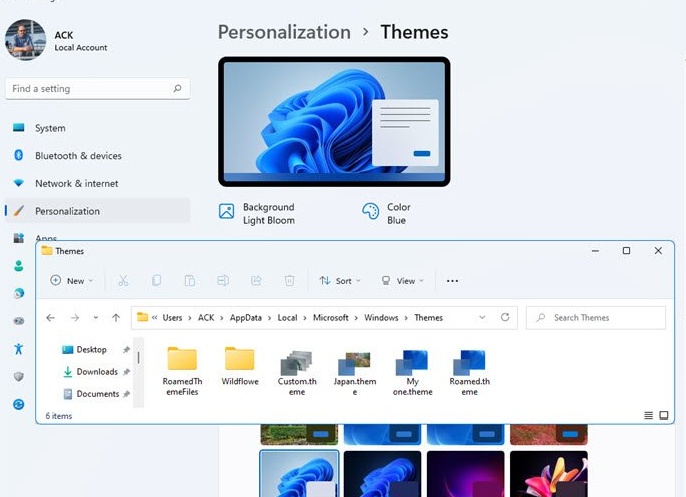Click the Accessibility icon in Settings sidebar
This screenshot has width=686, height=497.
pos(18,349)
